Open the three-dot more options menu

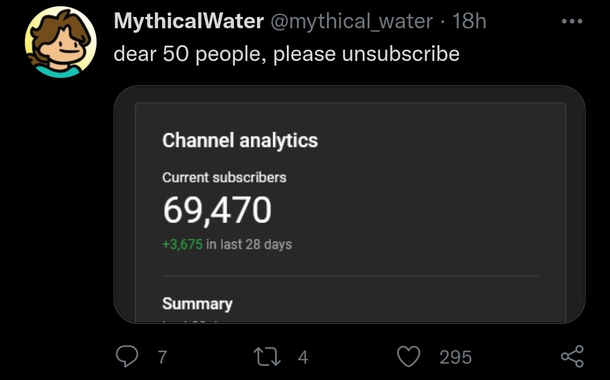(x=572, y=21)
